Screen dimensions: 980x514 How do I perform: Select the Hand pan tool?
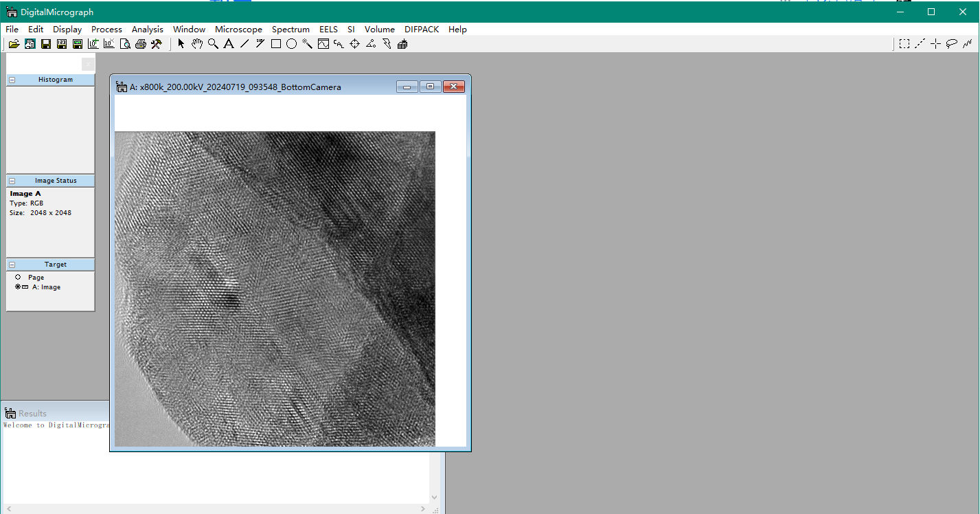click(x=197, y=43)
